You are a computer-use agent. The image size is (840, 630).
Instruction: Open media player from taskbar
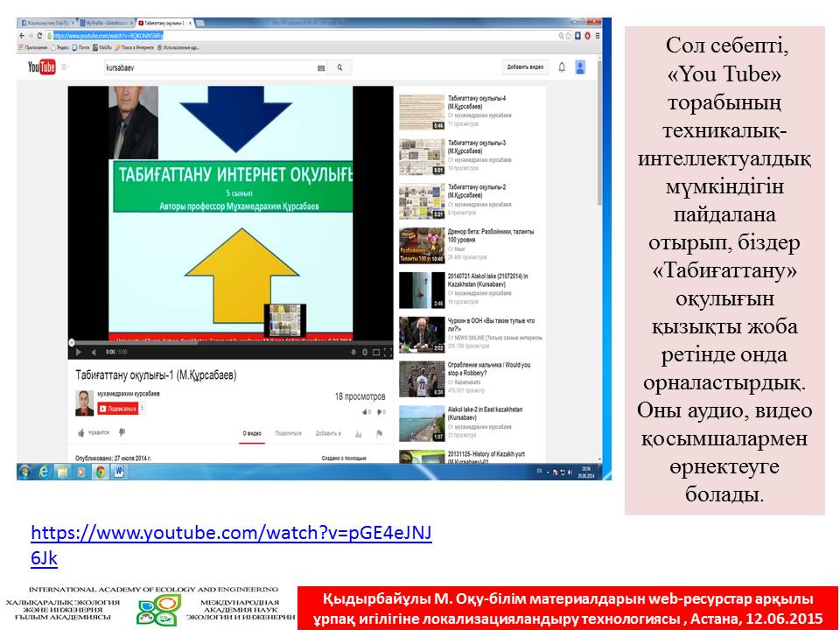tap(80, 472)
